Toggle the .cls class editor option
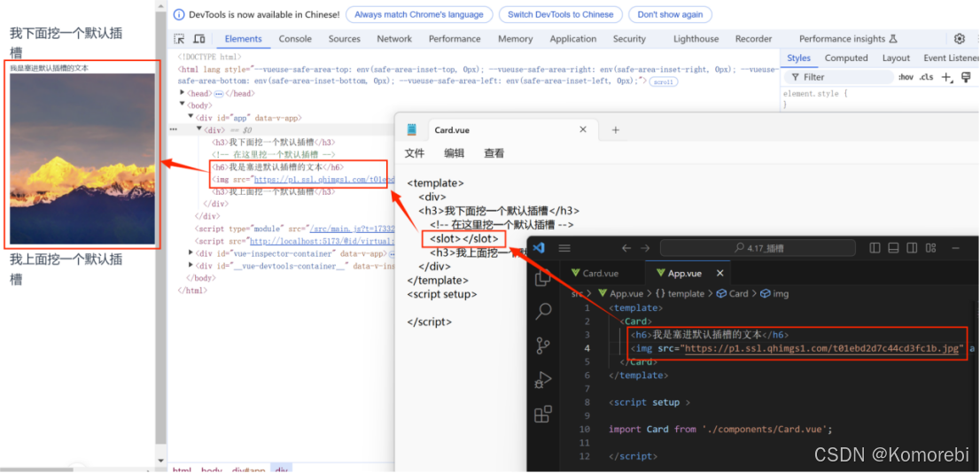The height and width of the screenshot is (473, 980). point(926,77)
